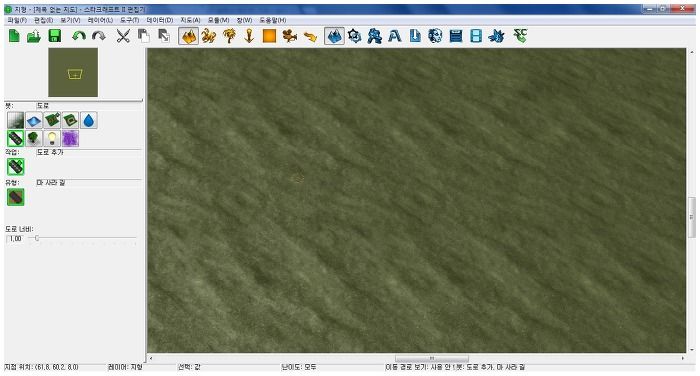
Task: Select the lighting brush light bulb icon
Action: click(x=52, y=138)
